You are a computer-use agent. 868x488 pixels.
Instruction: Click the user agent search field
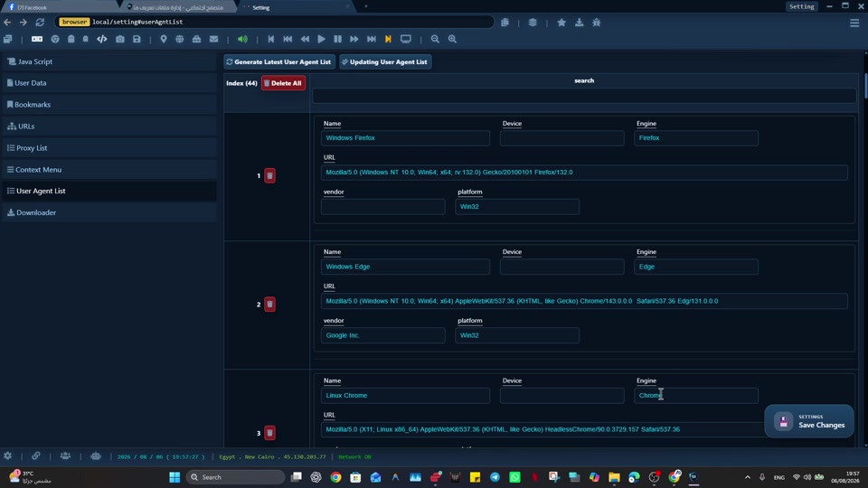pyautogui.click(x=584, y=96)
